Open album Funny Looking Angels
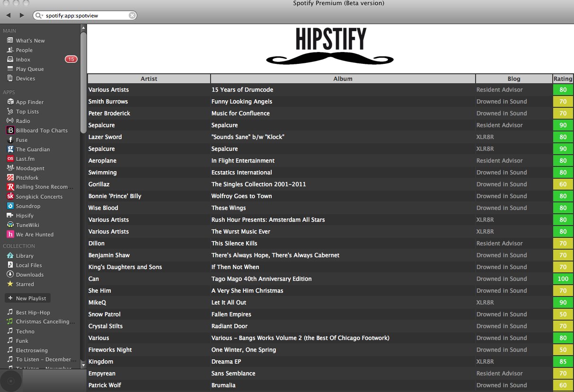The width and height of the screenshot is (574, 392). (242, 102)
